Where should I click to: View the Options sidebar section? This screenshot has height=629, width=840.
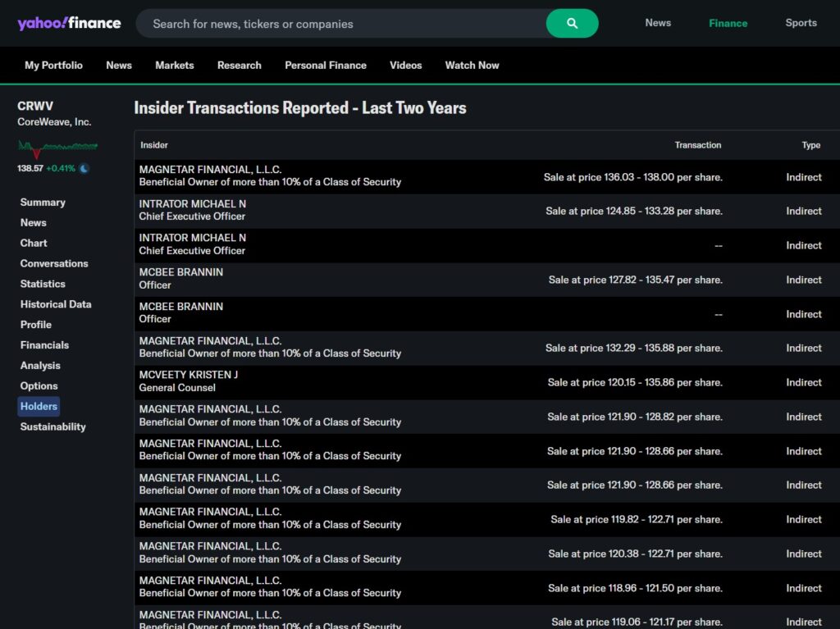[x=39, y=386]
